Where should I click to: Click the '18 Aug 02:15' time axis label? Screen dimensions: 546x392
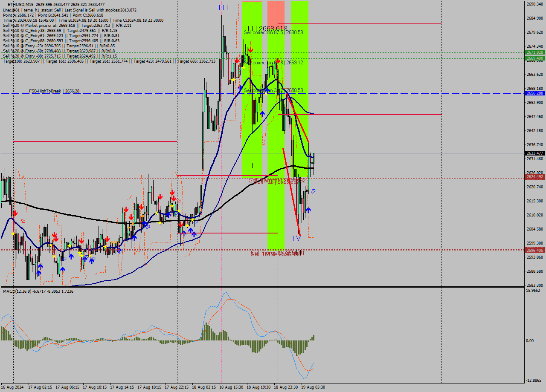(x=204, y=387)
